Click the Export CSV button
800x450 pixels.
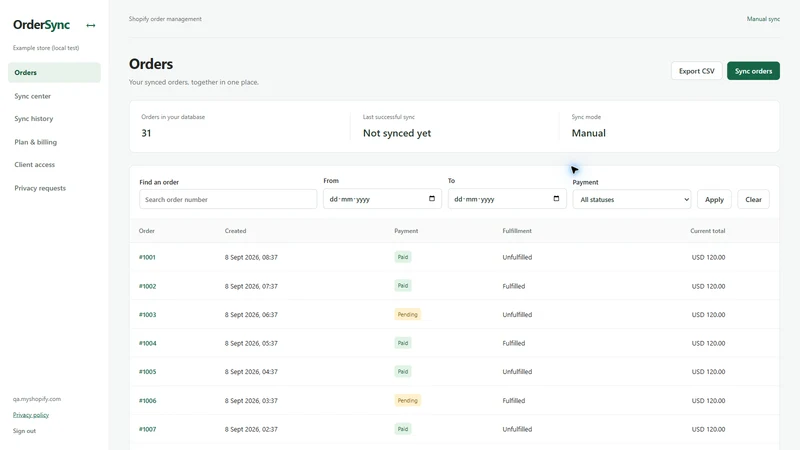(x=696, y=71)
